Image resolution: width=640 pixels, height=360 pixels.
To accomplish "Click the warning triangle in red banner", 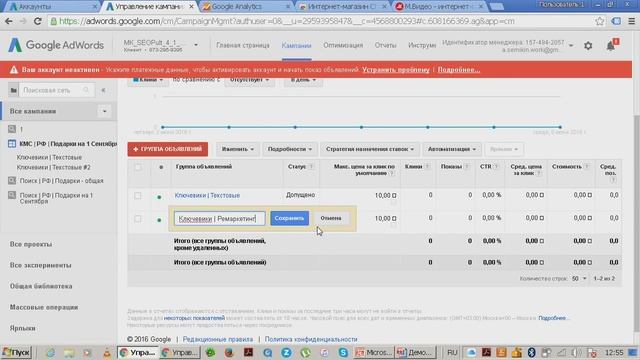I will 14,70.
